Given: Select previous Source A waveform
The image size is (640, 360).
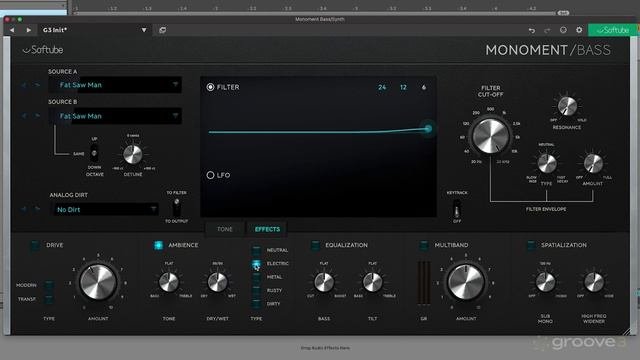Looking at the screenshot, I should [24, 85].
